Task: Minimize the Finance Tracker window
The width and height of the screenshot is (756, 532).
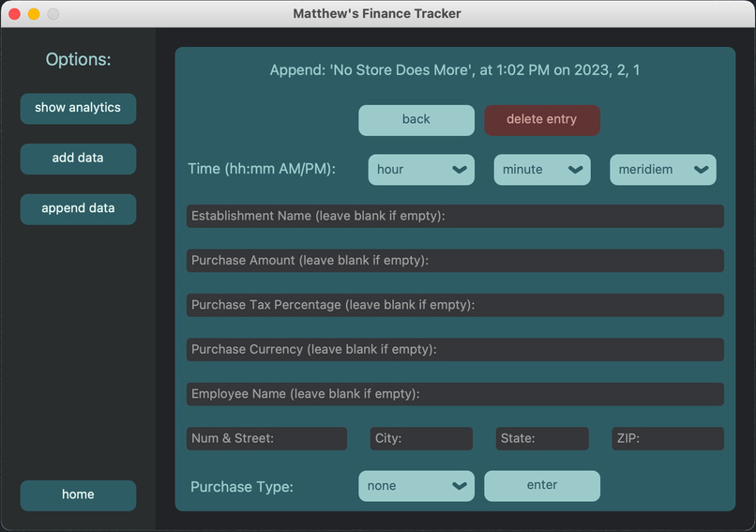Action: (34, 14)
